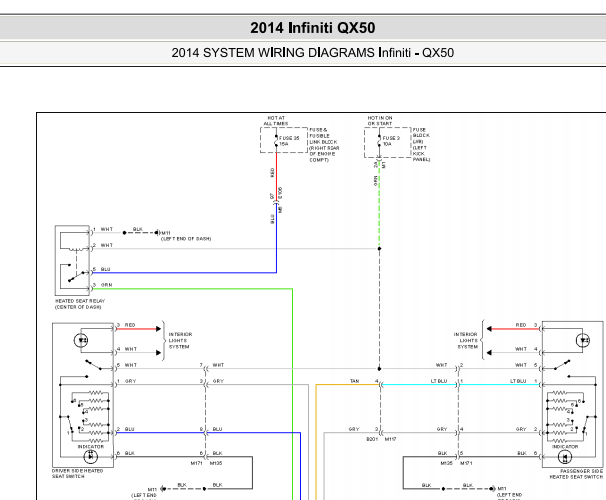Click the "FUSE 35 15A" fuse label

289,141
